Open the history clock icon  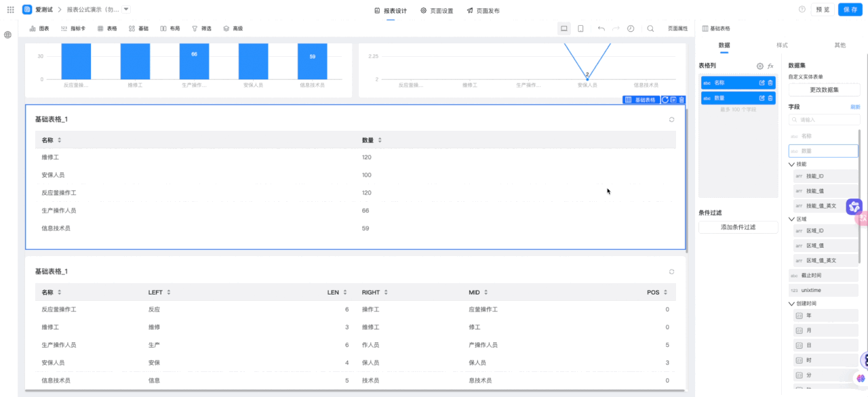point(631,28)
